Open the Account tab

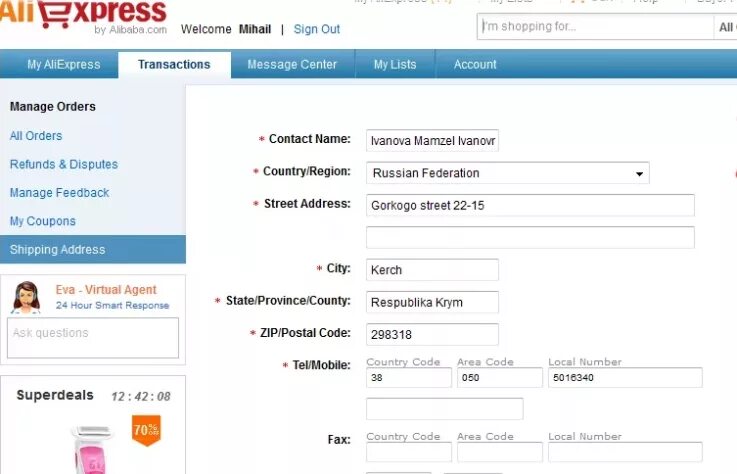(x=475, y=64)
